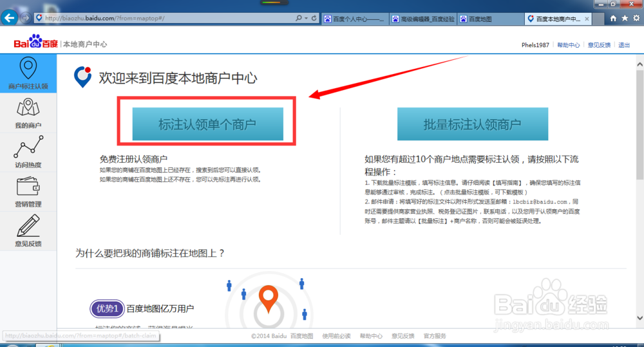The width and height of the screenshot is (644, 347).
Task: Open 意见反馈 footer link
Action: click(403, 336)
